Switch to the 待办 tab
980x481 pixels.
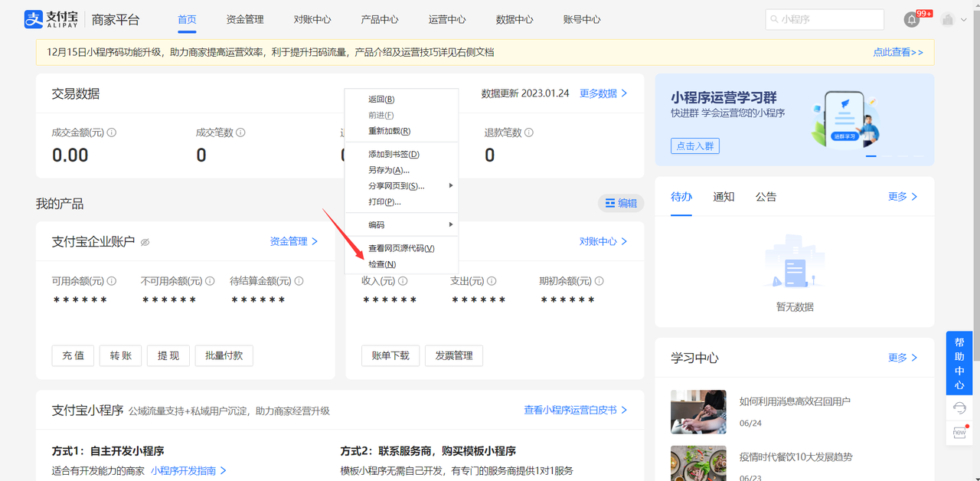click(681, 197)
